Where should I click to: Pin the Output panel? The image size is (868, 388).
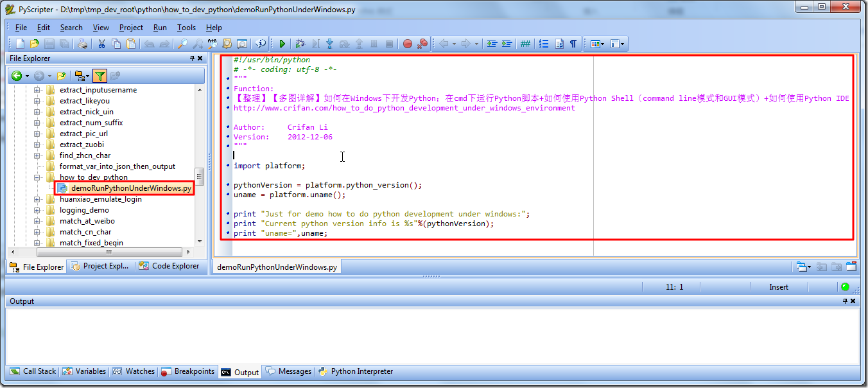click(x=845, y=301)
